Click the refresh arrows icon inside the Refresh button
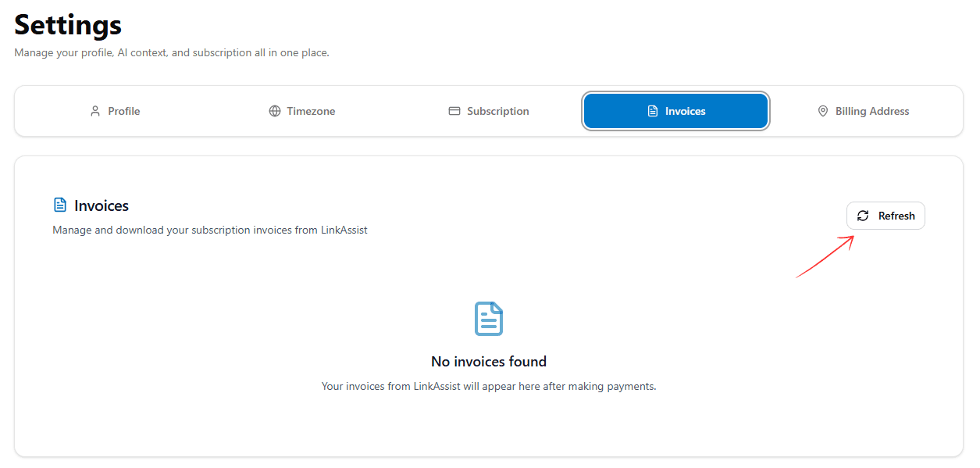 click(862, 216)
